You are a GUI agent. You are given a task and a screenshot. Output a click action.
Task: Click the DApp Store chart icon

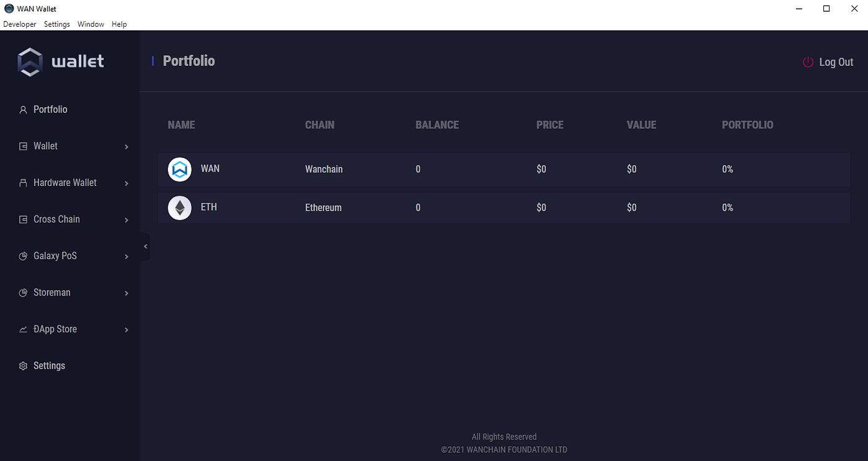[x=23, y=329]
